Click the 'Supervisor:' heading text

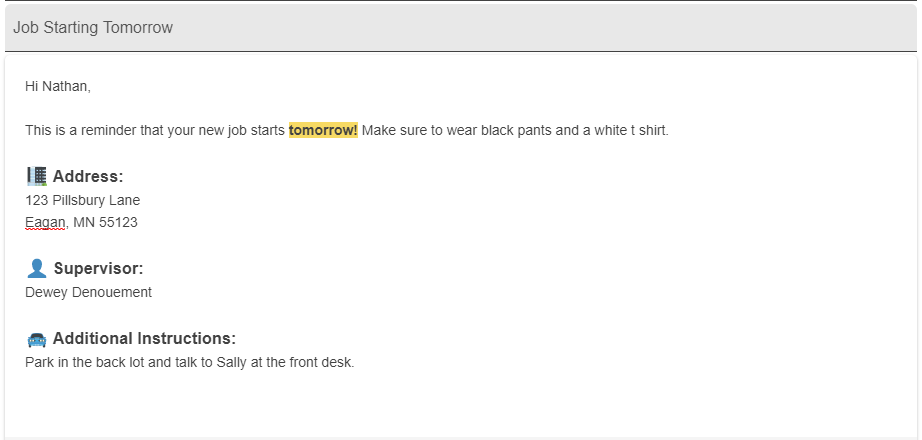tap(98, 268)
